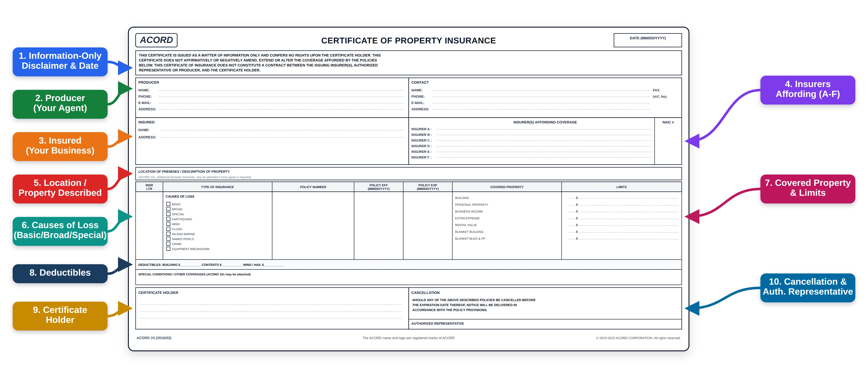Click the LOCATION OF PREMISES field
The width and height of the screenshot is (868, 378).
(x=408, y=174)
